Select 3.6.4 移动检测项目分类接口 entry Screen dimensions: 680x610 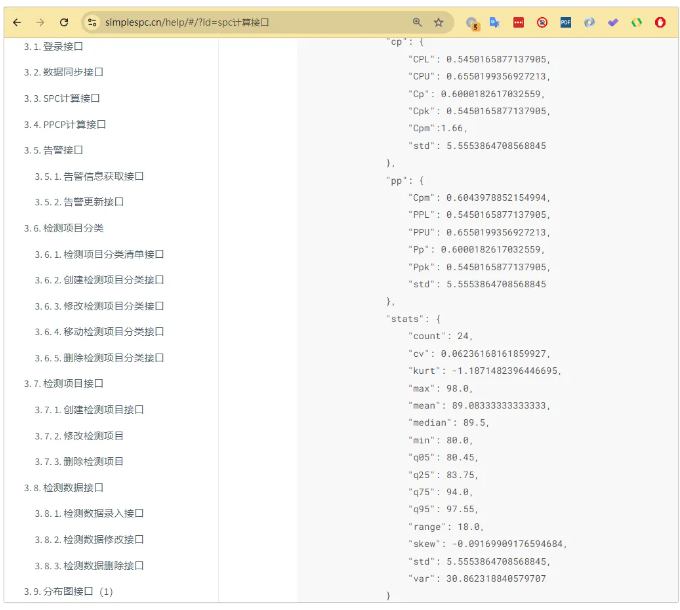pos(99,331)
